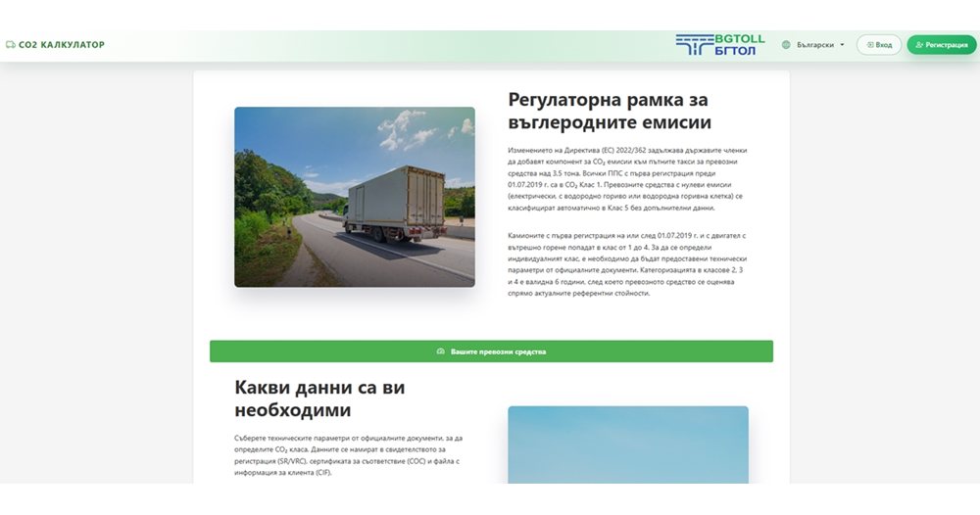This screenshot has width=980, height=515.
Task: Expand the language caret next to Български
Action: pyautogui.click(x=842, y=45)
